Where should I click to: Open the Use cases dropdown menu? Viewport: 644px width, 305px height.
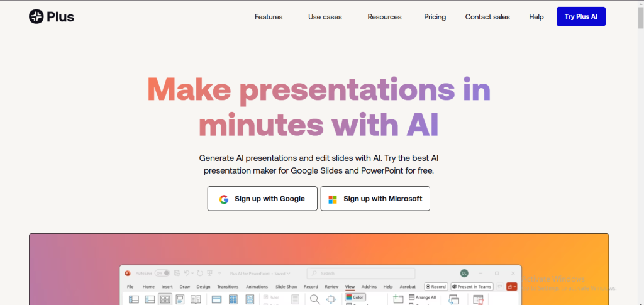[x=325, y=17]
